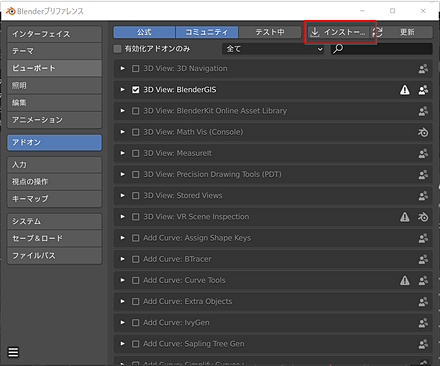Click the community icon on BTracer row

(423, 259)
